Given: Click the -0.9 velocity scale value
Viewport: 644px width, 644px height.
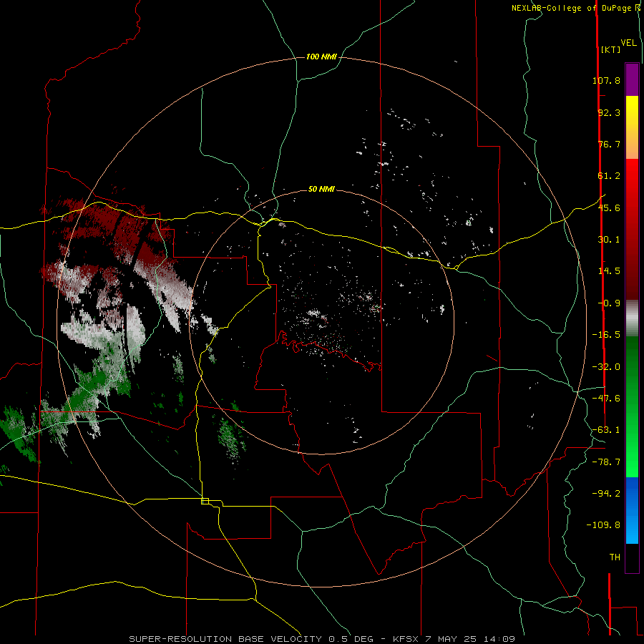Looking at the screenshot, I should coord(609,303).
